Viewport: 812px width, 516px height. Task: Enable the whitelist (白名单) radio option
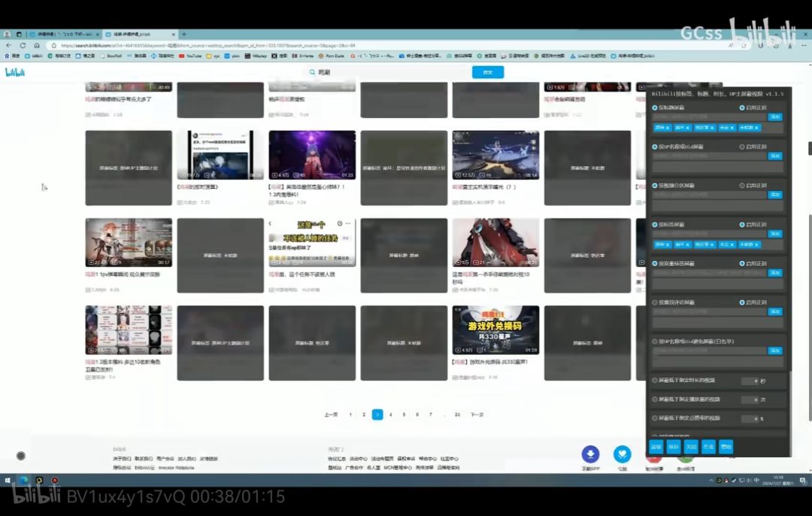(x=655, y=341)
